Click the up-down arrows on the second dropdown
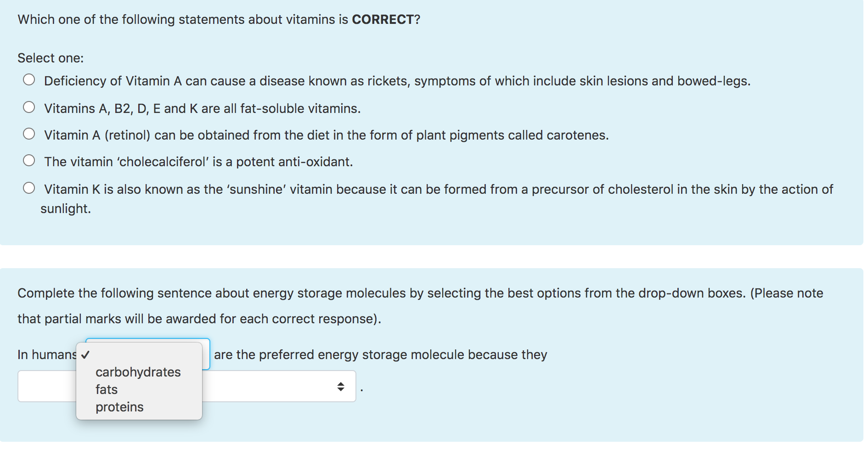The width and height of the screenshot is (868, 450). pos(342,386)
